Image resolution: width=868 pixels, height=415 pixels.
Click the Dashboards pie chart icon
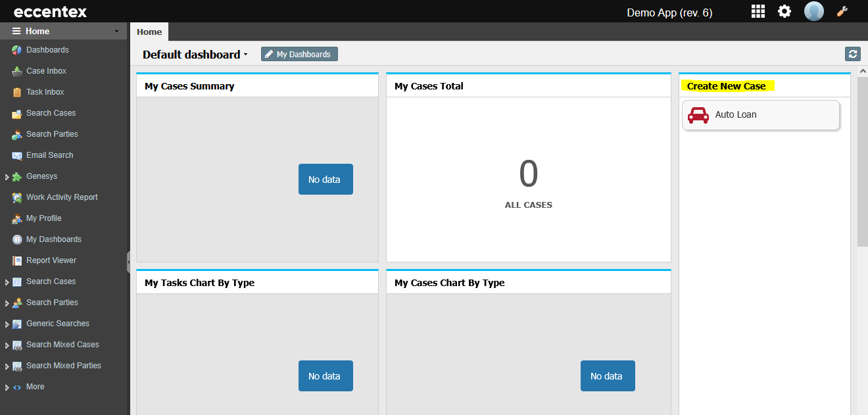pos(17,50)
